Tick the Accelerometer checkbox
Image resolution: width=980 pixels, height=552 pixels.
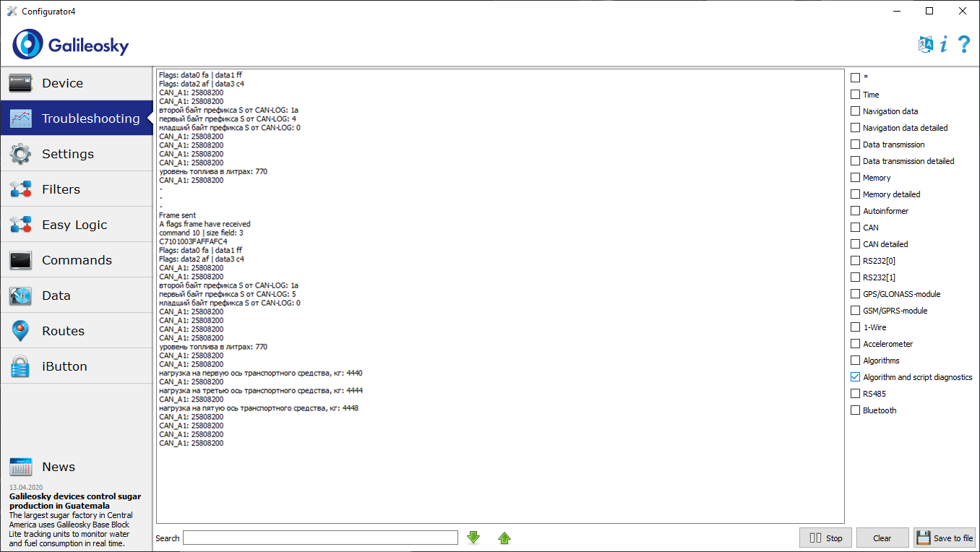pyautogui.click(x=856, y=344)
